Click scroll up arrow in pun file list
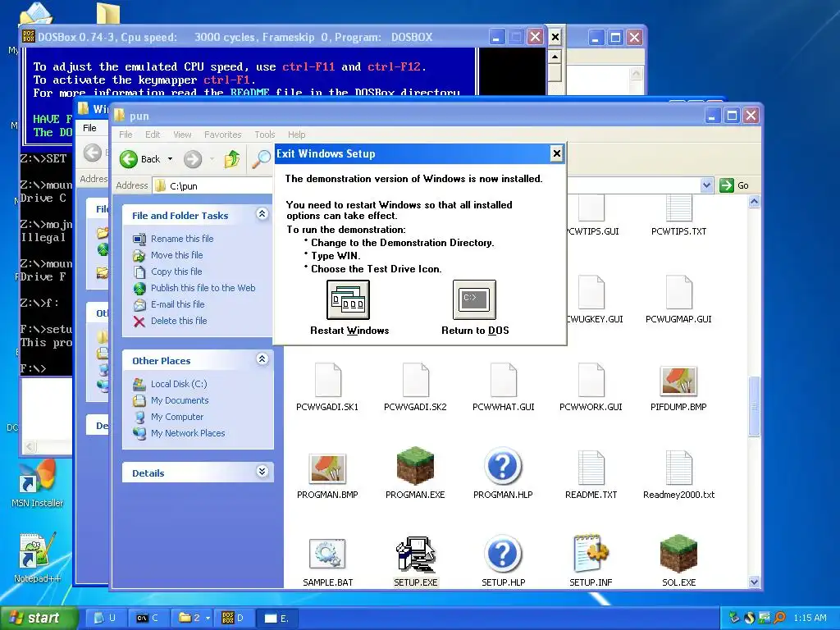840x630 pixels. pos(755,202)
